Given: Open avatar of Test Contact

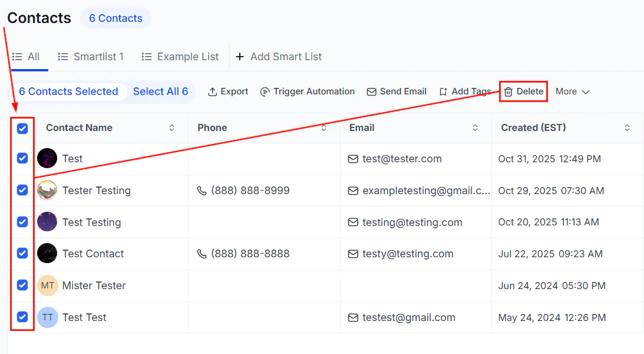Looking at the screenshot, I should coord(47,253).
